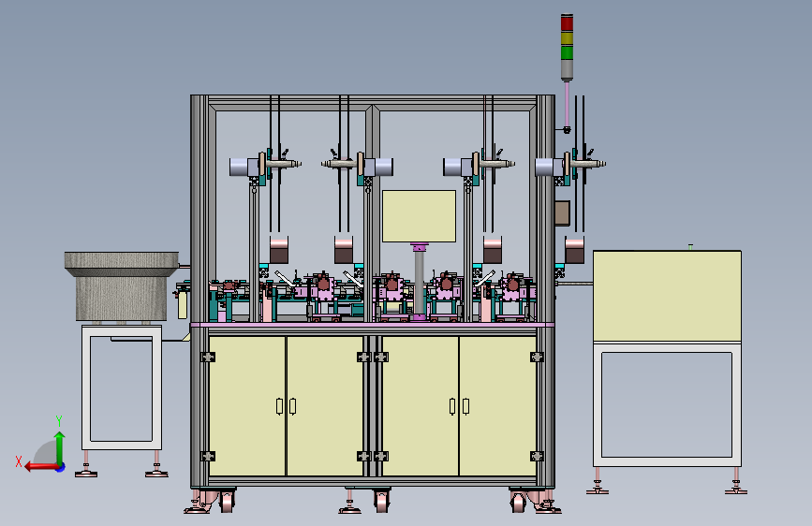Select the central monitor screen panel
This screenshot has width=812, height=526.
[419, 216]
